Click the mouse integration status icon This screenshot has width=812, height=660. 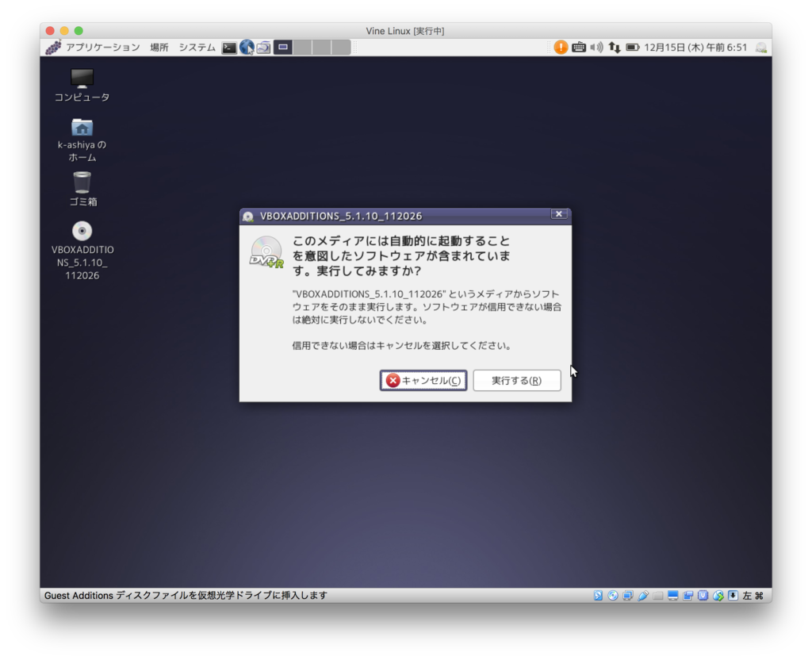click(718, 595)
